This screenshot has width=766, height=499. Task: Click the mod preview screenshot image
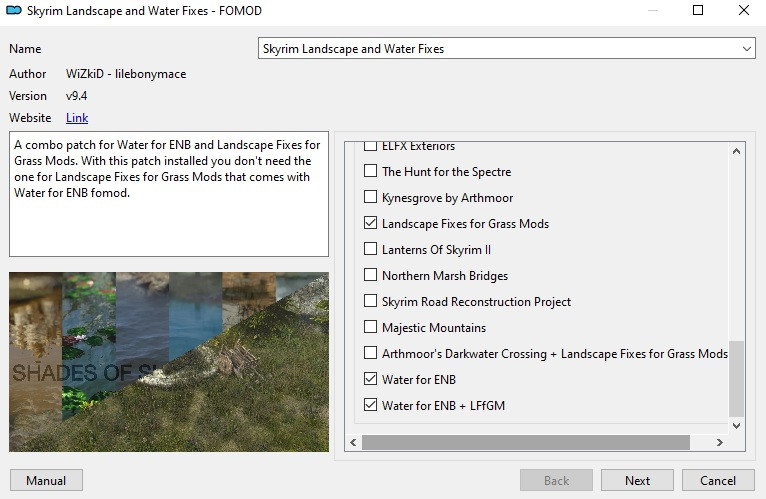[169, 362]
